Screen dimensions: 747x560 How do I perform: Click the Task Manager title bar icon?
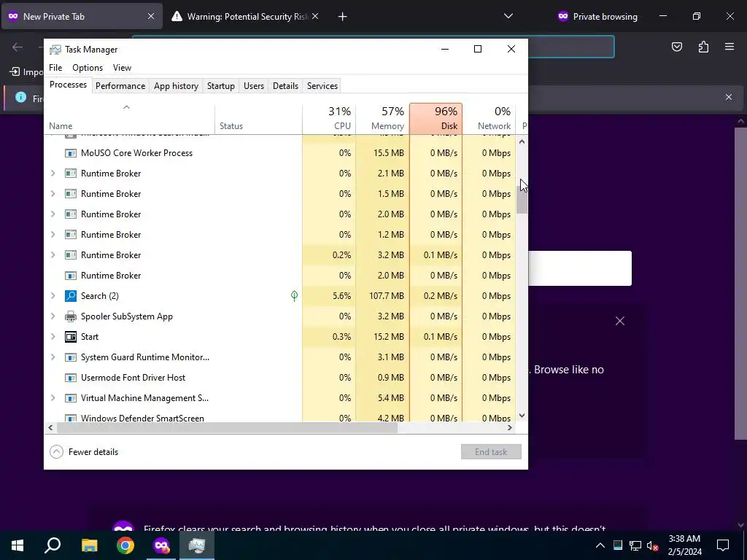(55, 50)
